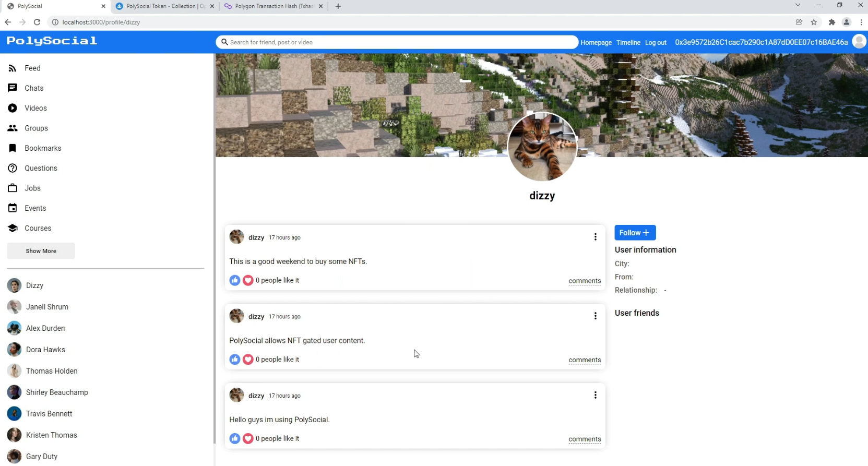Open comments on the NFTs weekend post
868x466 pixels.
pyautogui.click(x=585, y=281)
